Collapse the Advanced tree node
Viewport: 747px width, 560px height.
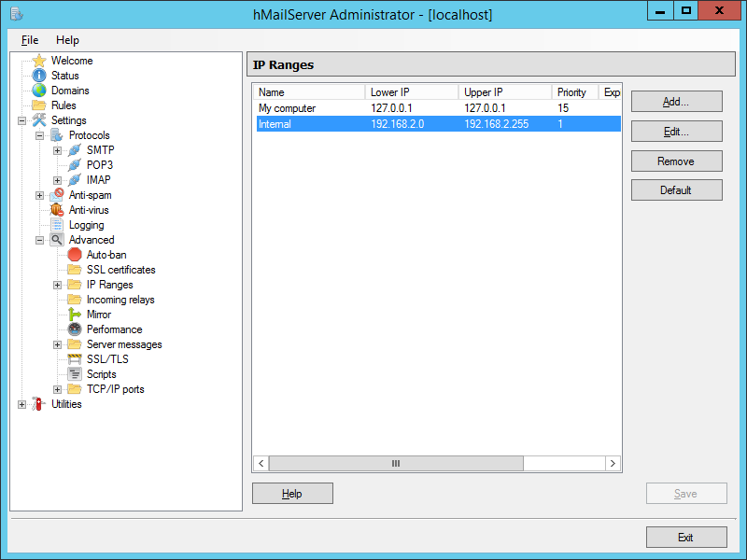pos(39,241)
